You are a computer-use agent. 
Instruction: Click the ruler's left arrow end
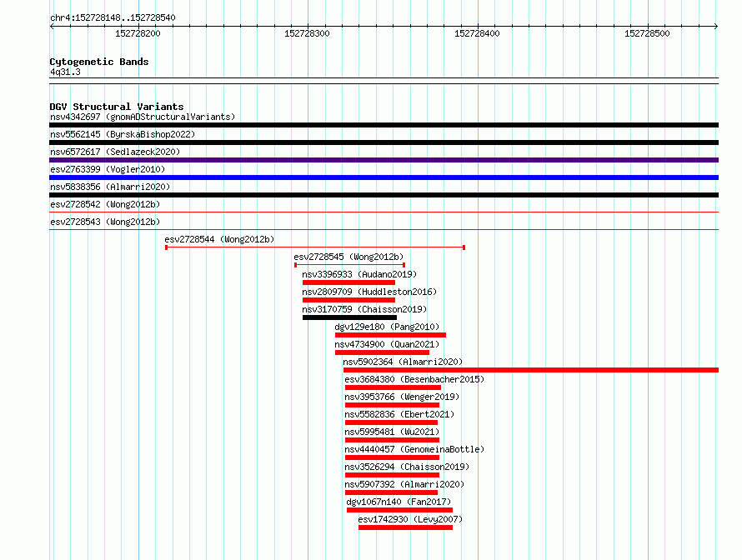(x=52, y=26)
